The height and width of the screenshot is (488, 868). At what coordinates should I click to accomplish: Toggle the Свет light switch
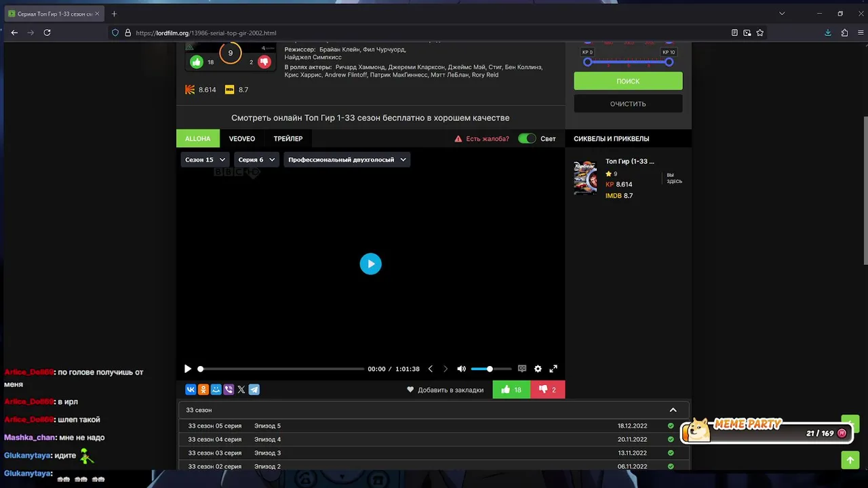[527, 138]
